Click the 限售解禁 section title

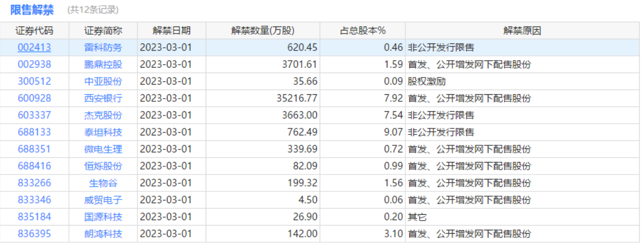coord(32,10)
